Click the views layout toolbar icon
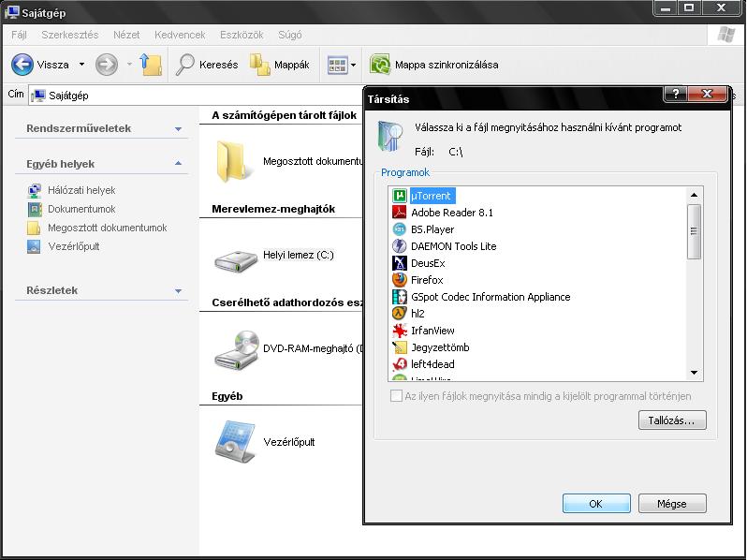The width and height of the screenshot is (747, 560). (x=337, y=65)
